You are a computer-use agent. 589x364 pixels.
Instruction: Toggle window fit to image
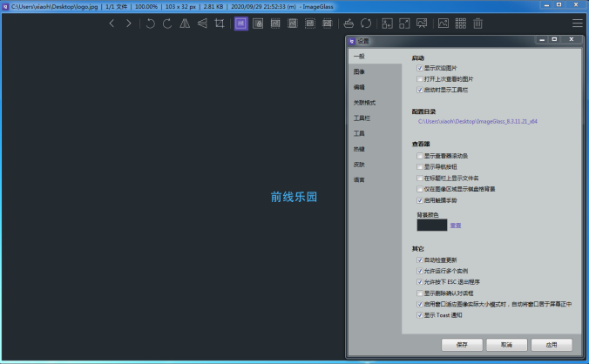point(387,24)
